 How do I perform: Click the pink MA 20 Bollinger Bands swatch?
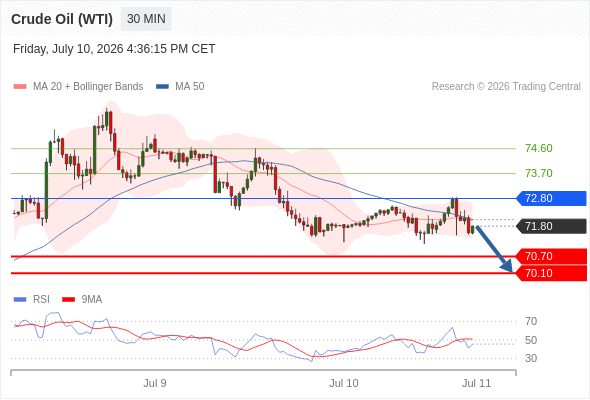coord(20,87)
